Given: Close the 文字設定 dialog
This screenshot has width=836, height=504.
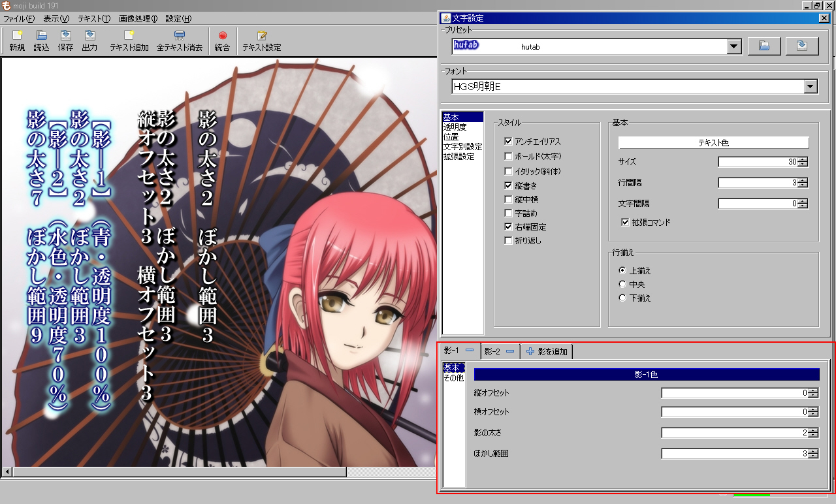Looking at the screenshot, I should [x=824, y=18].
